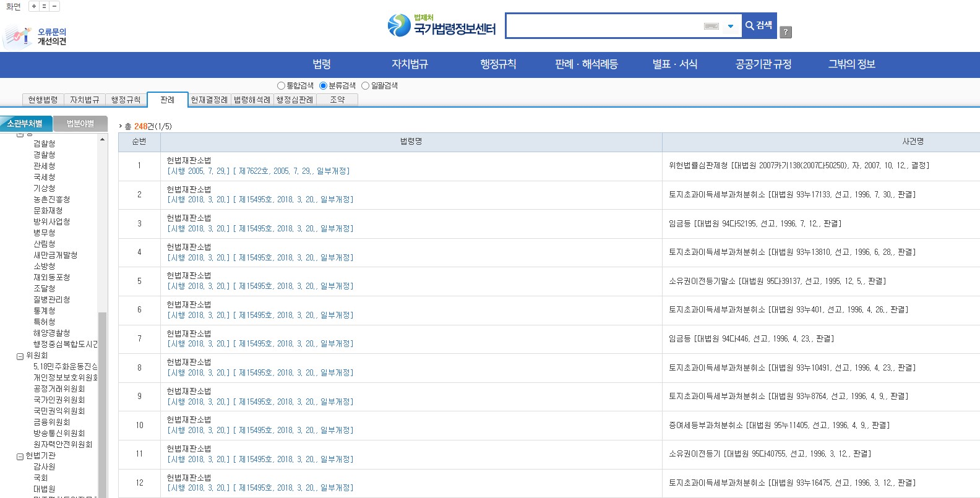Open the 판례 · 해석례등 main menu
980x498 pixels.
(x=587, y=64)
